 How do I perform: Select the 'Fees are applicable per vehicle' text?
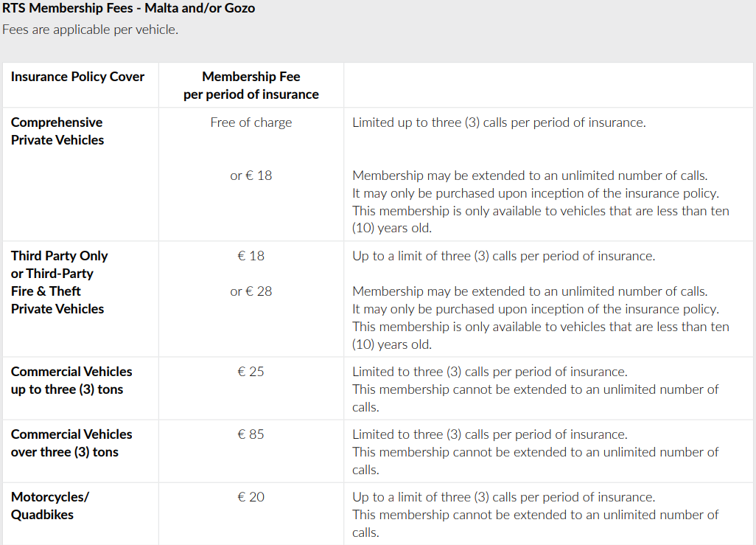click(x=90, y=29)
